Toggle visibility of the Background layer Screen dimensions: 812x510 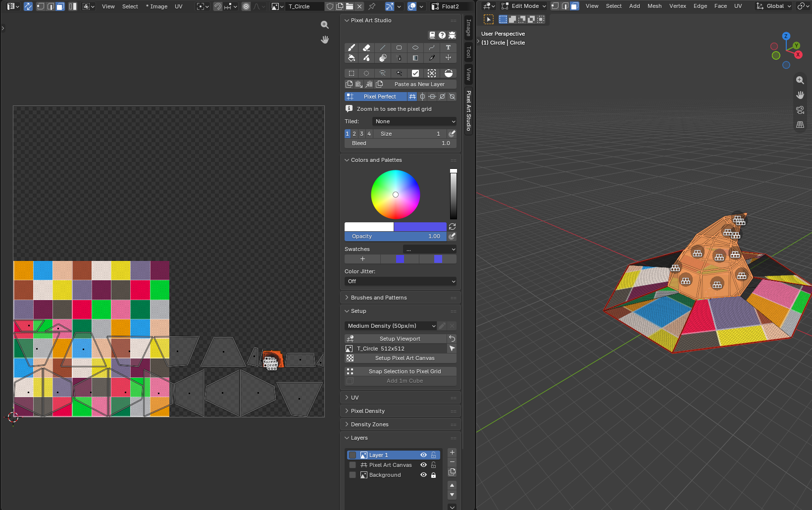[x=423, y=475]
